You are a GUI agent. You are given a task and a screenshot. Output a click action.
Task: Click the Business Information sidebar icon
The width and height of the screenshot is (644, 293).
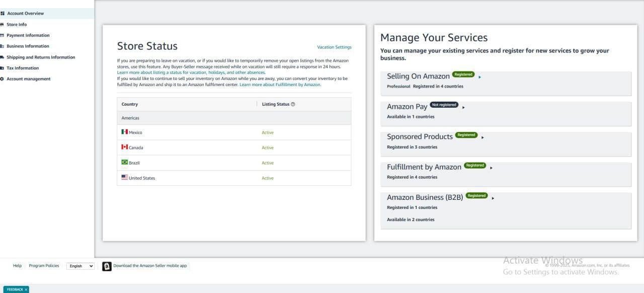(3, 46)
